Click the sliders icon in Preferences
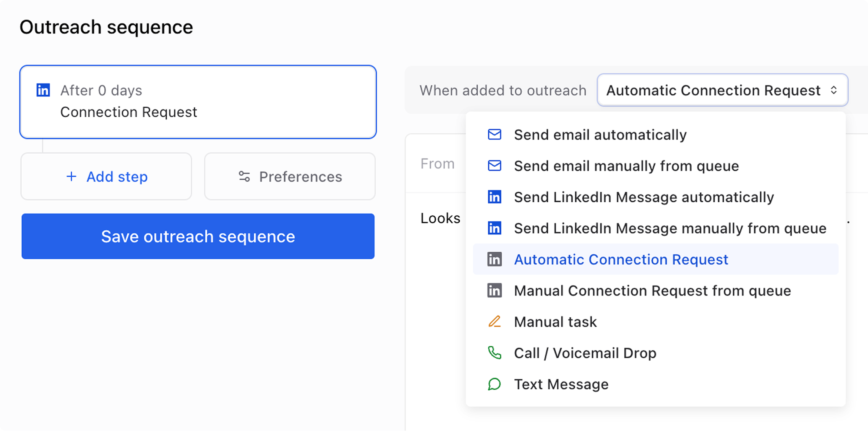This screenshot has width=868, height=431. [x=244, y=177]
